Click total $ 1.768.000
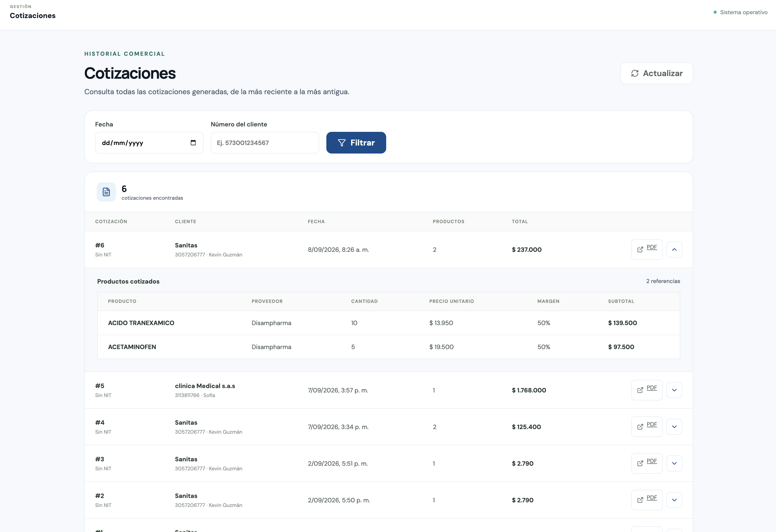The width and height of the screenshot is (776, 532). [x=529, y=390]
